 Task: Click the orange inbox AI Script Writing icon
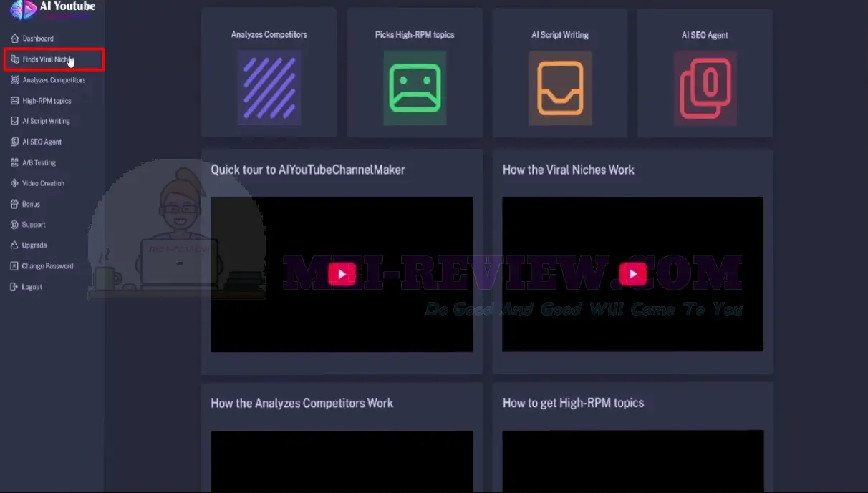pyautogui.click(x=560, y=88)
